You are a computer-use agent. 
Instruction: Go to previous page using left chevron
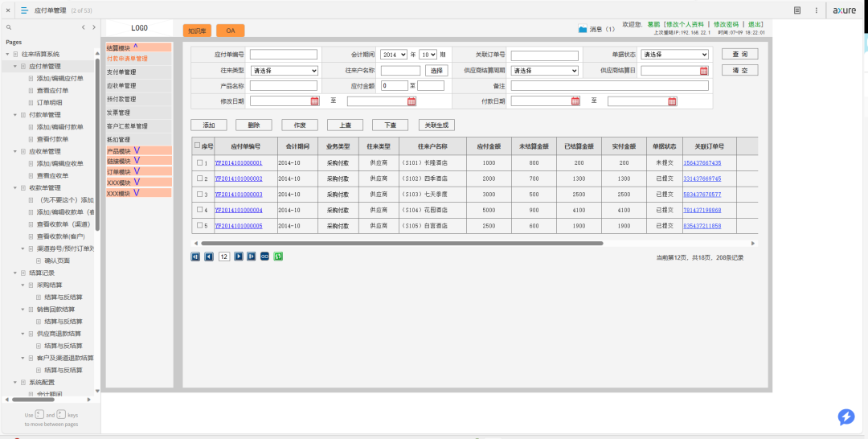pyautogui.click(x=83, y=27)
